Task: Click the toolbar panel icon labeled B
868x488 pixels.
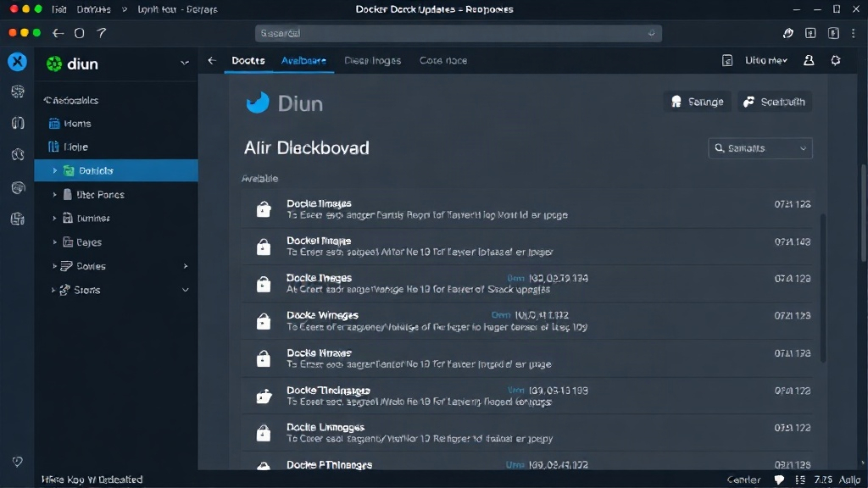Action: 833,33
